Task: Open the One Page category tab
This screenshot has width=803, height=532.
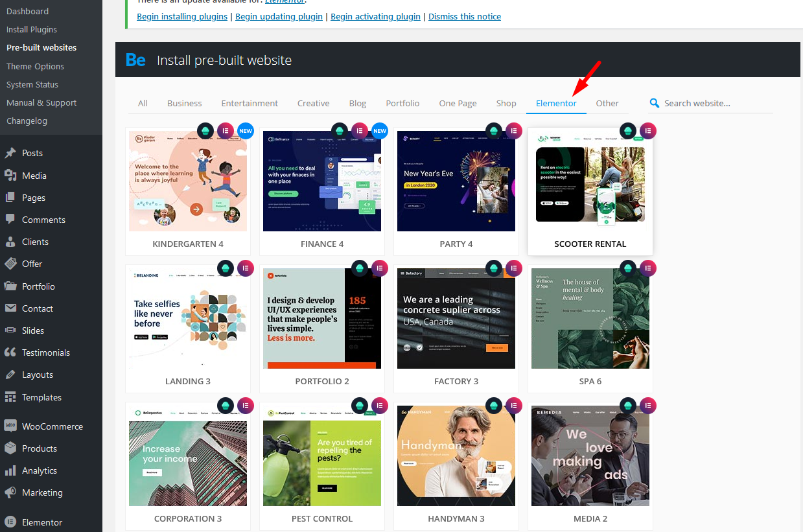Action: click(x=458, y=103)
